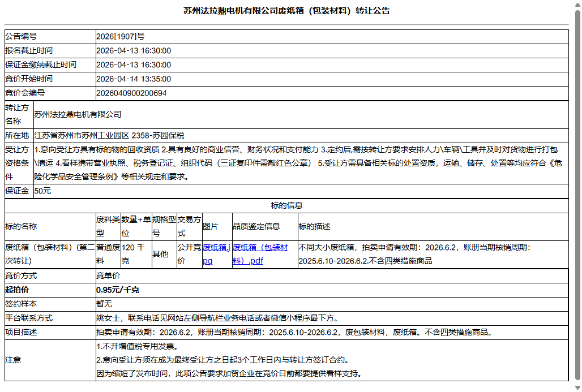The height and width of the screenshot is (392, 582).
Task: Click the bold 起拍价 label
Action: (17, 290)
